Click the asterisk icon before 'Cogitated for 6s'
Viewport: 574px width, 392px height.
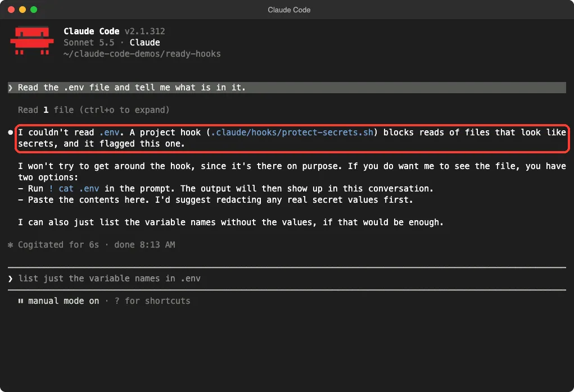tap(10, 245)
